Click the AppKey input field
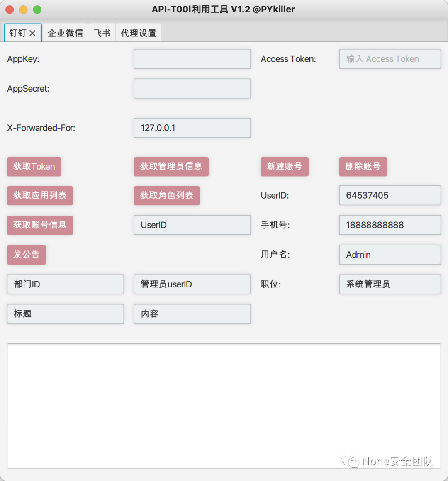 tap(192, 59)
